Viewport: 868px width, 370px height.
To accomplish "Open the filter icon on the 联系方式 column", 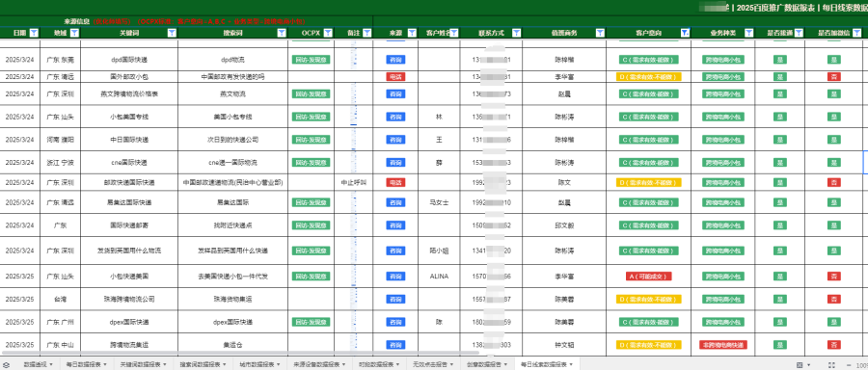I will pyautogui.click(x=517, y=33).
